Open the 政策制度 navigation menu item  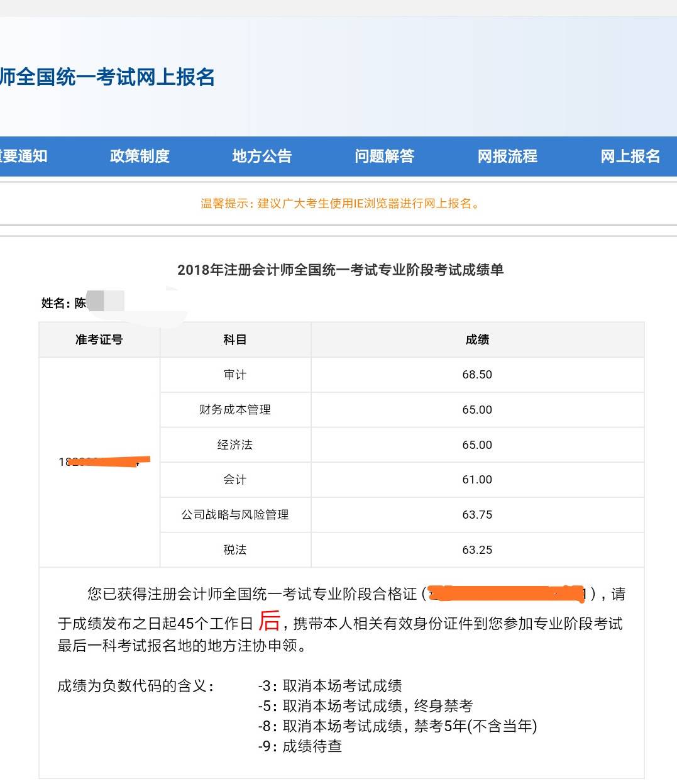[x=140, y=156]
